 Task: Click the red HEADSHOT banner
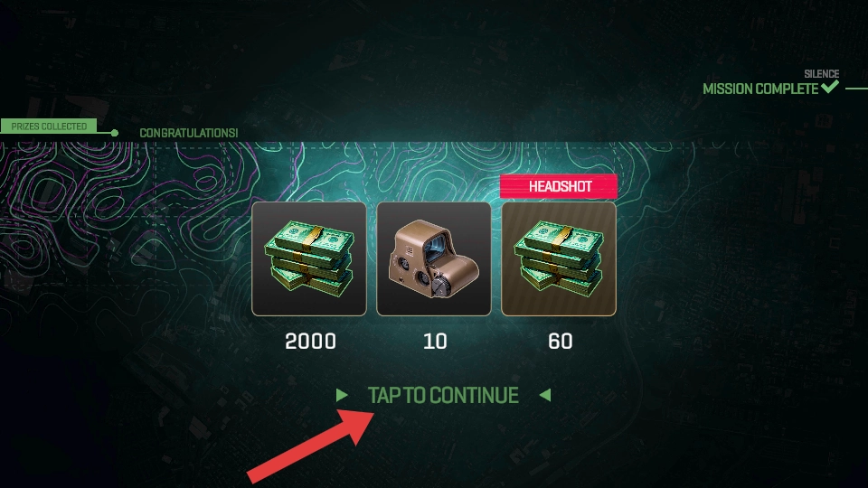[x=559, y=186]
